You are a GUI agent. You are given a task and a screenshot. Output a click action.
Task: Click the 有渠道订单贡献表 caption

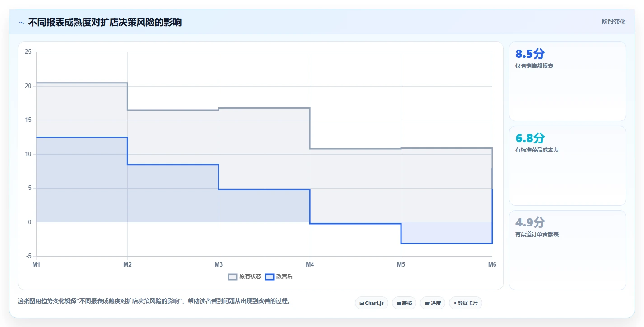[x=537, y=235]
